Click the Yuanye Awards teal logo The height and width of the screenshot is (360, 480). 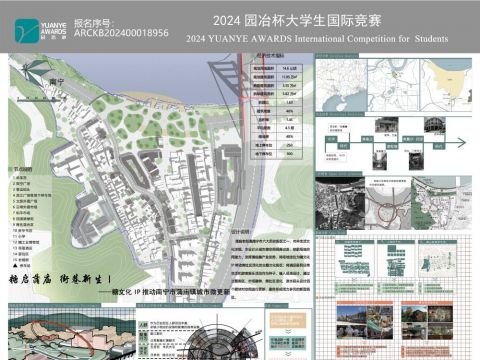point(27,31)
